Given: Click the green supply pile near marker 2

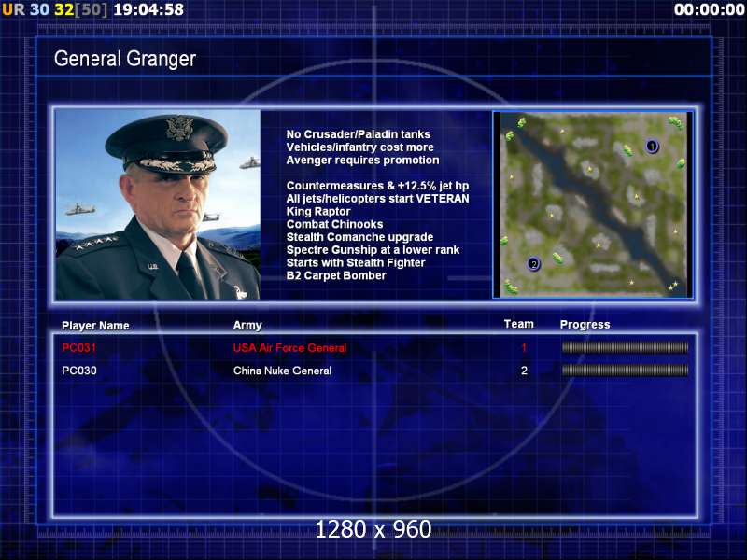Looking at the screenshot, I should pos(557,259).
